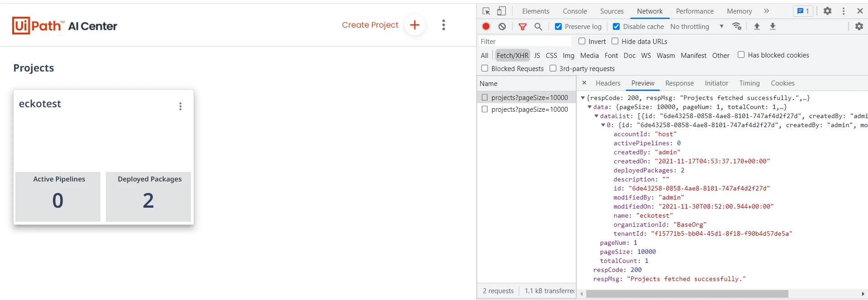This screenshot has height=300, width=868.
Task: Check the first projects?pageSize=10000 request checkbox
Action: point(485,97)
